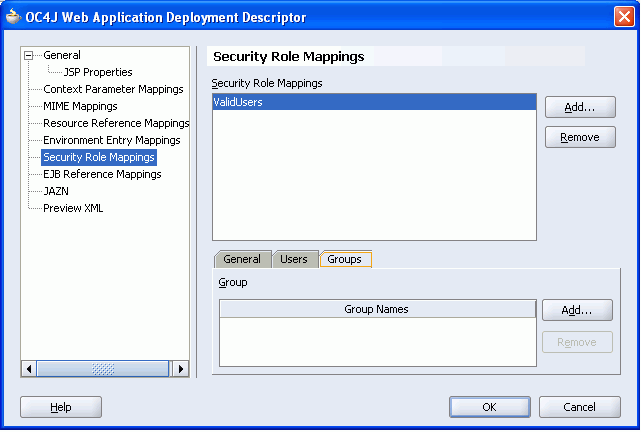Select the ValidUsers role mapping
The height and width of the screenshot is (432, 641).
tap(374, 102)
